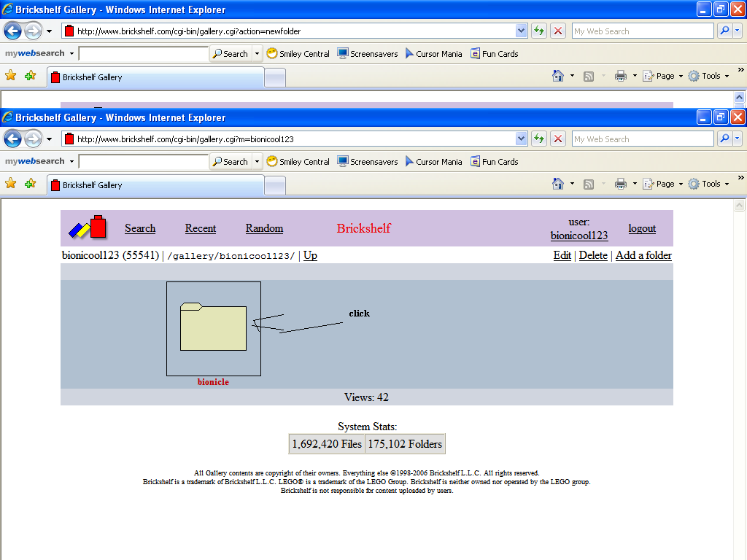Click Add to Favorites icon in front window

click(x=31, y=184)
